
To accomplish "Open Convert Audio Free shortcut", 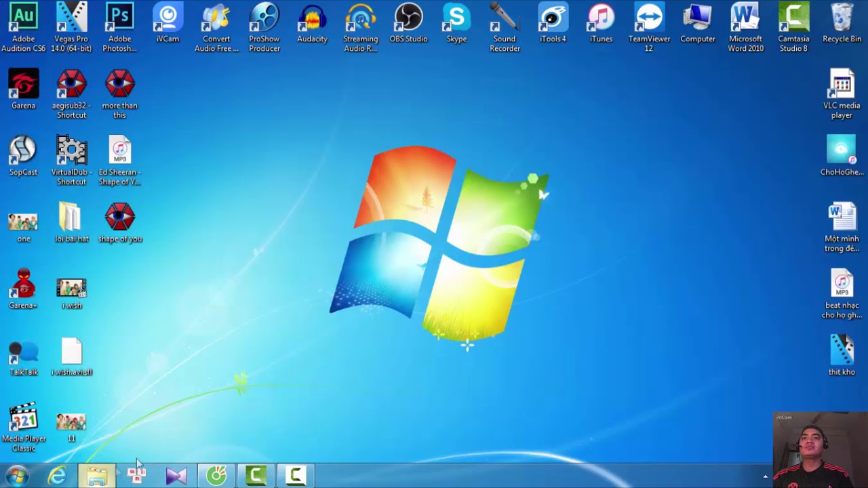I will pyautogui.click(x=216, y=27).
